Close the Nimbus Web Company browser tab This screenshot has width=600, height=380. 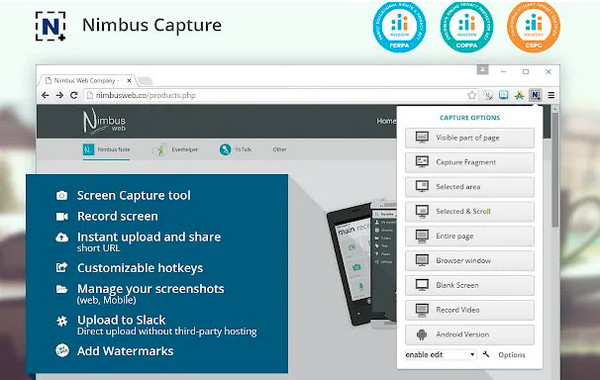point(129,81)
